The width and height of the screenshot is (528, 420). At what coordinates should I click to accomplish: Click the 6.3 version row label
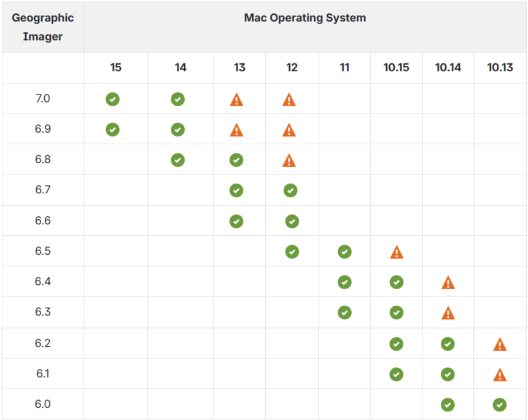[43, 311]
